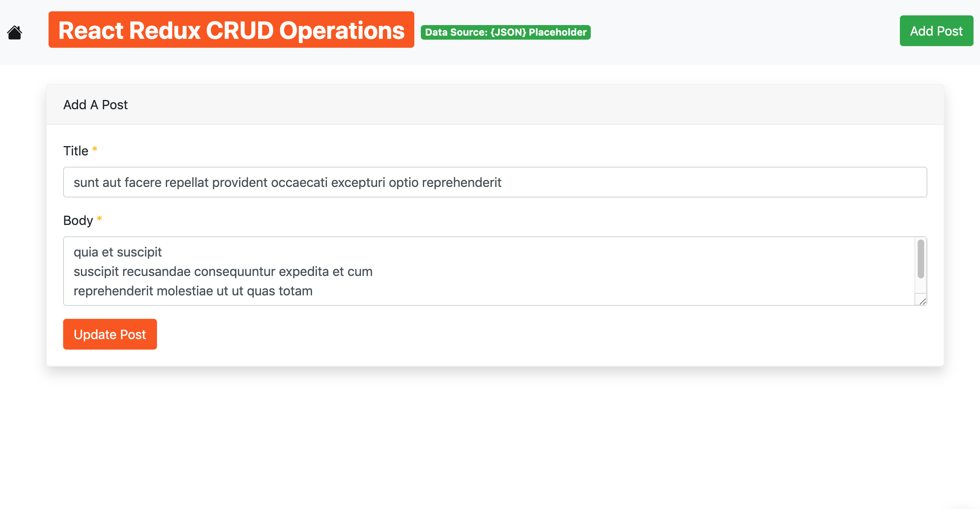Click the Body textarea scrollbar thumb
Image resolution: width=980 pixels, height=509 pixels.
point(921,259)
